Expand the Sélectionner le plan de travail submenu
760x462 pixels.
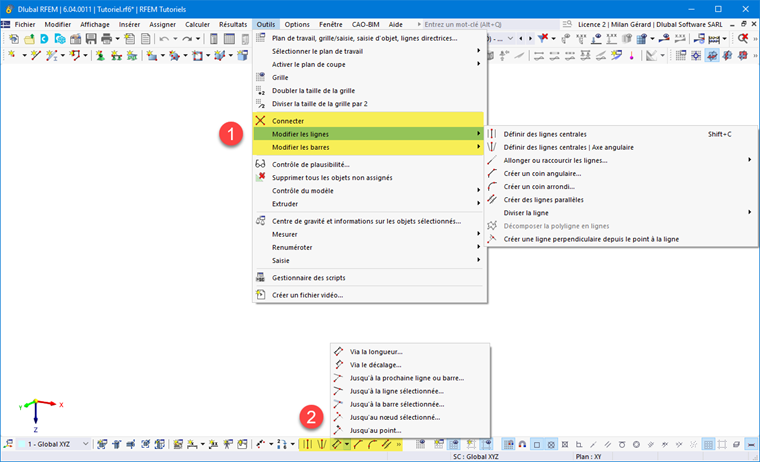368,51
